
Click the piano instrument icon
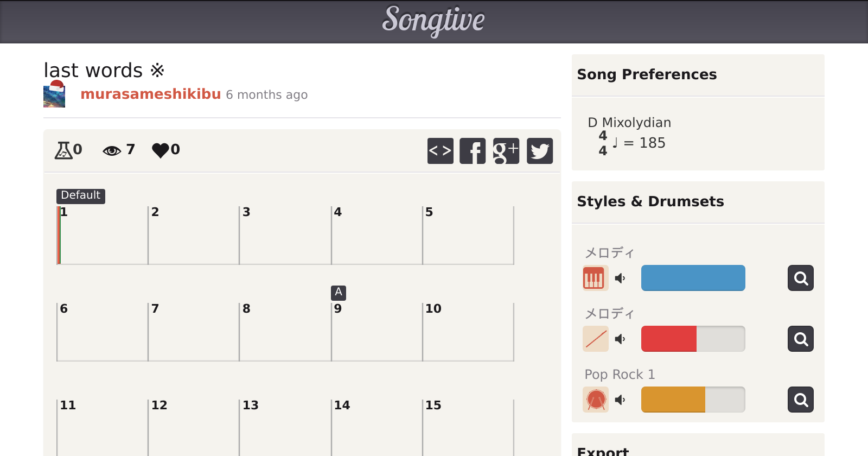click(595, 278)
